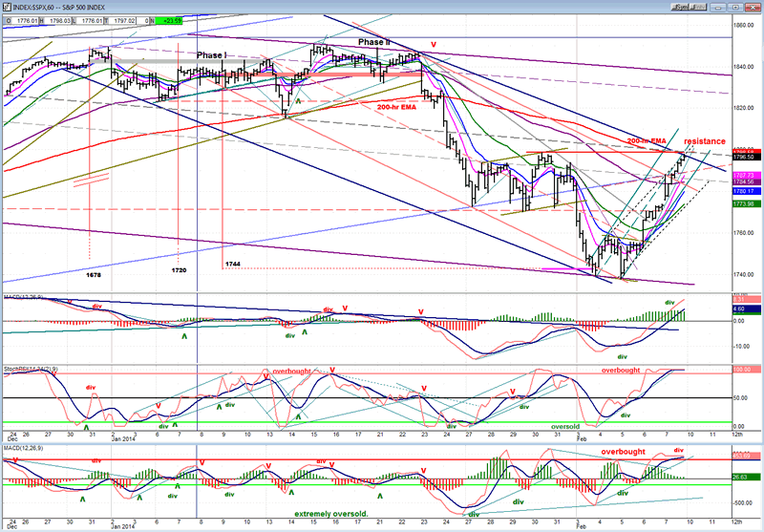
Task: Minimize the S&P 500 chart window
Action: click(x=718, y=8)
